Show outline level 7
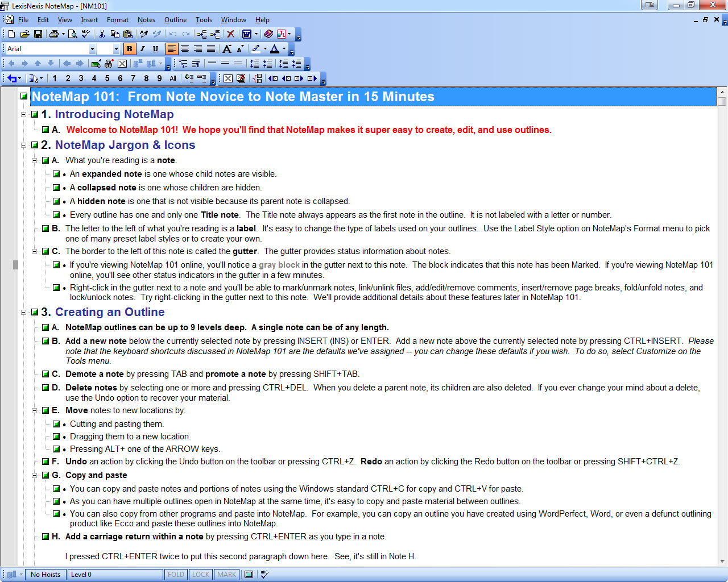 133,78
